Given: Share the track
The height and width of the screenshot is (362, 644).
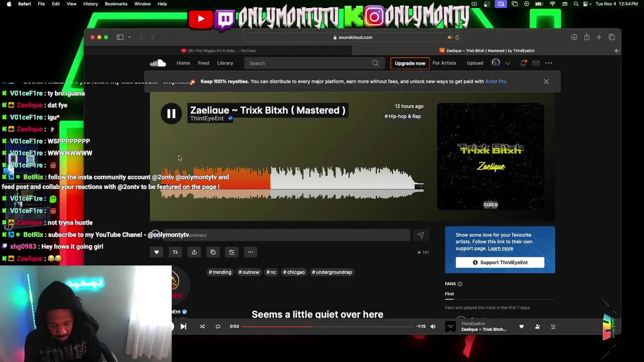Looking at the screenshot, I should coord(194,252).
